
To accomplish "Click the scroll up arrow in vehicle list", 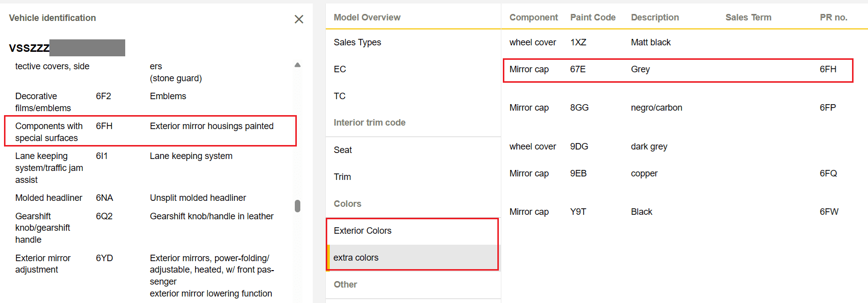I will point(297,65).
